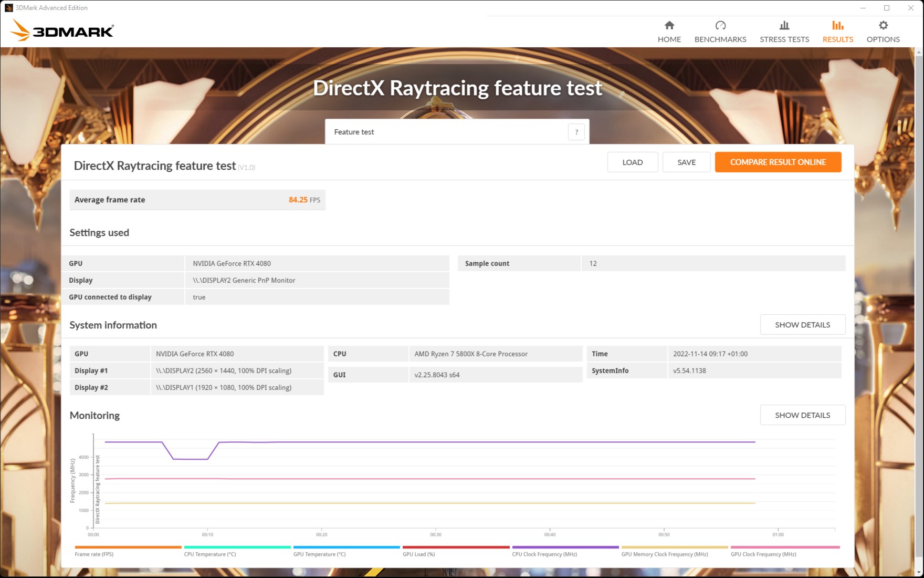
Task: Click the SAVE button
Action: coord(687,162)
